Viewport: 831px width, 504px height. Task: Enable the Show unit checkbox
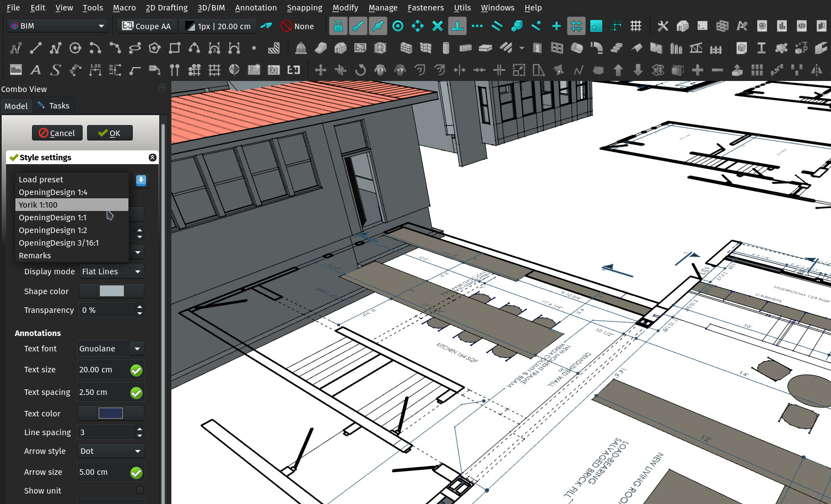(x=139, y=490)
